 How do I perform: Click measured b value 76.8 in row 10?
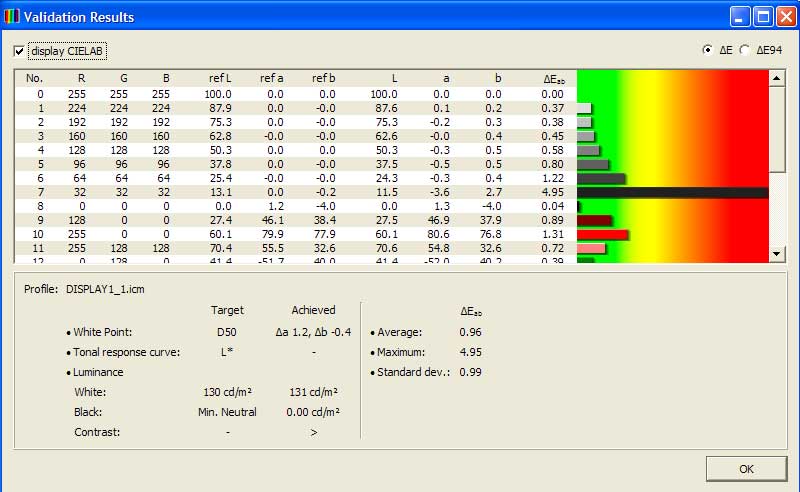coord(491,234)
